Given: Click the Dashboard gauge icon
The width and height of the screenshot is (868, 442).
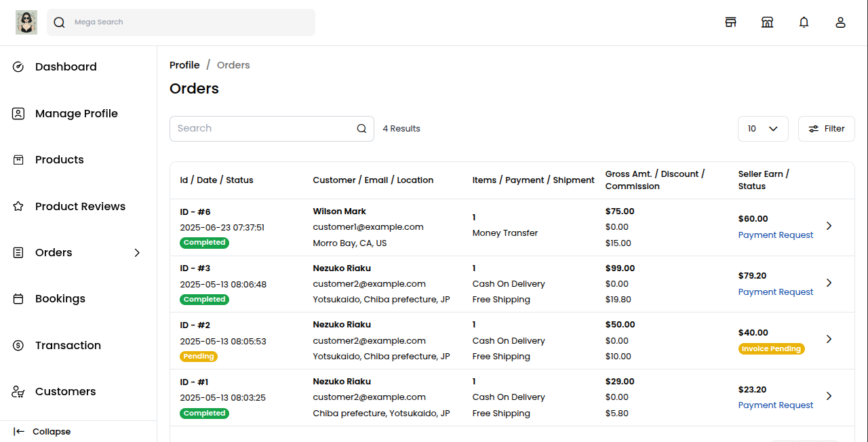Looking at the screenshot, I should click(18, 67).
